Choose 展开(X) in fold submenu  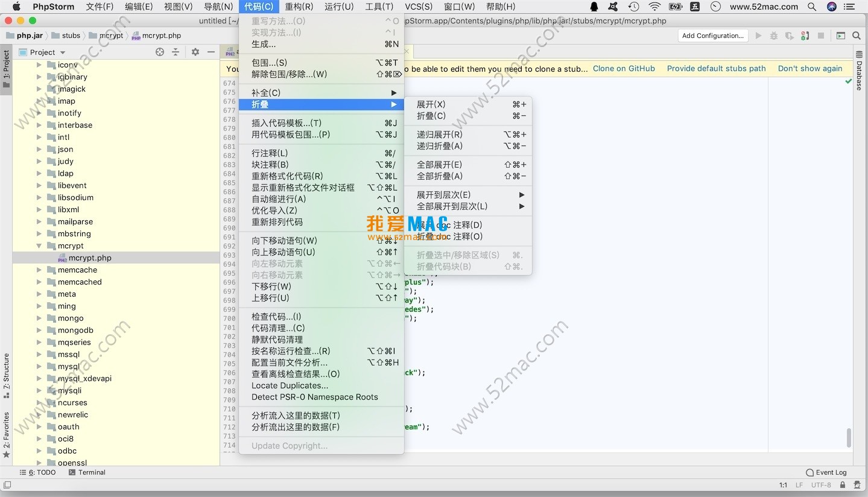pos(468,104)
